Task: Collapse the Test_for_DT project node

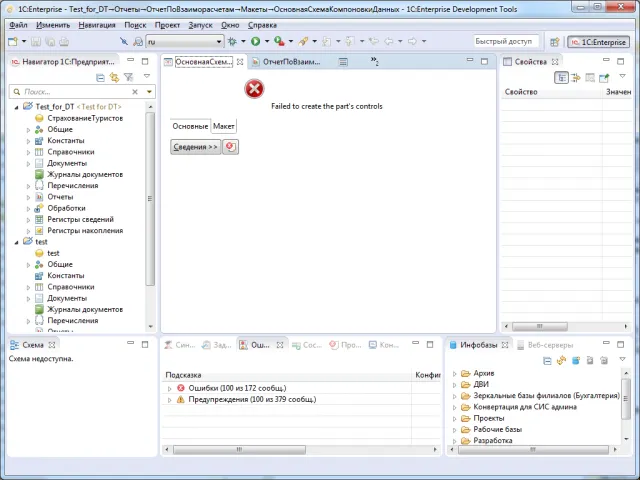Action: [17, 107]
